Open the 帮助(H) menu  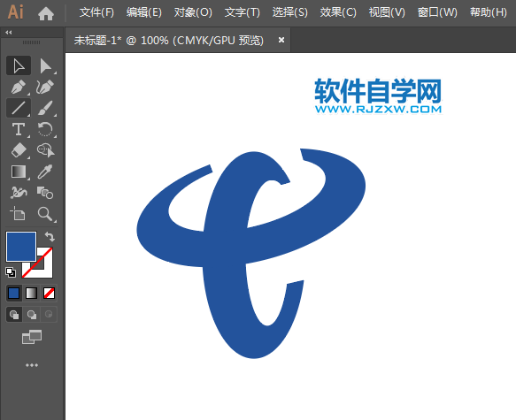489,12
